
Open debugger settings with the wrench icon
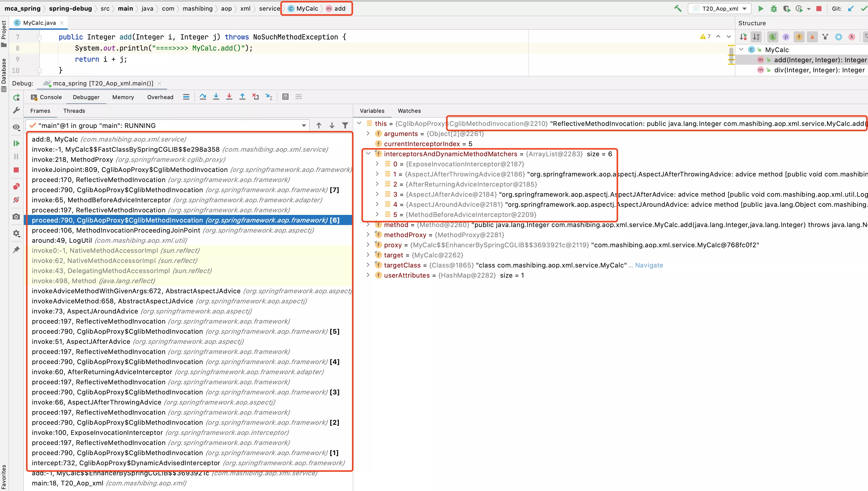pos(16,110)
